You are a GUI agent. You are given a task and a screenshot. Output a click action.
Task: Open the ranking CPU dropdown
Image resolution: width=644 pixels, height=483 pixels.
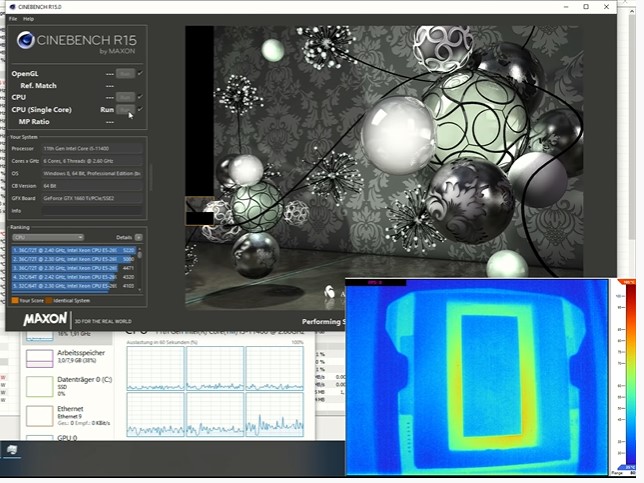pos(47,237)
